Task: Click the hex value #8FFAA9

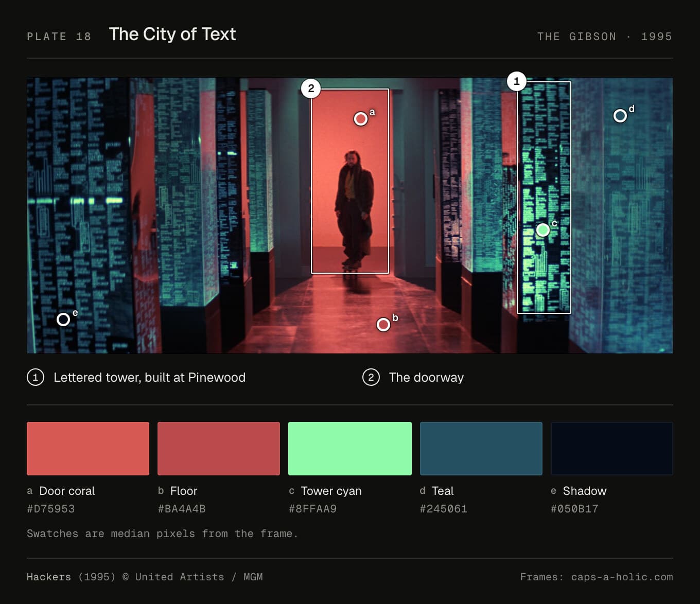Action: (312, 509)
